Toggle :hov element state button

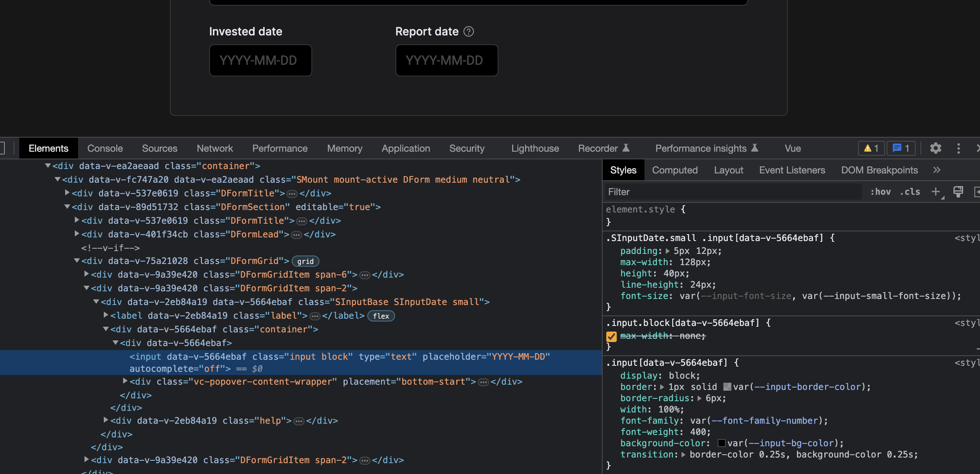point(880,192)
